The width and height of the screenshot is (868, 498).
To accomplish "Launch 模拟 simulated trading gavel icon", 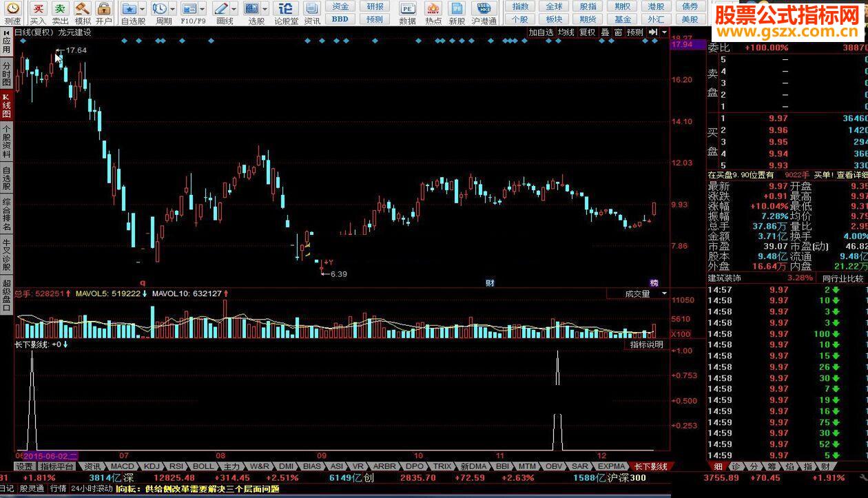I will pos(83,9).
